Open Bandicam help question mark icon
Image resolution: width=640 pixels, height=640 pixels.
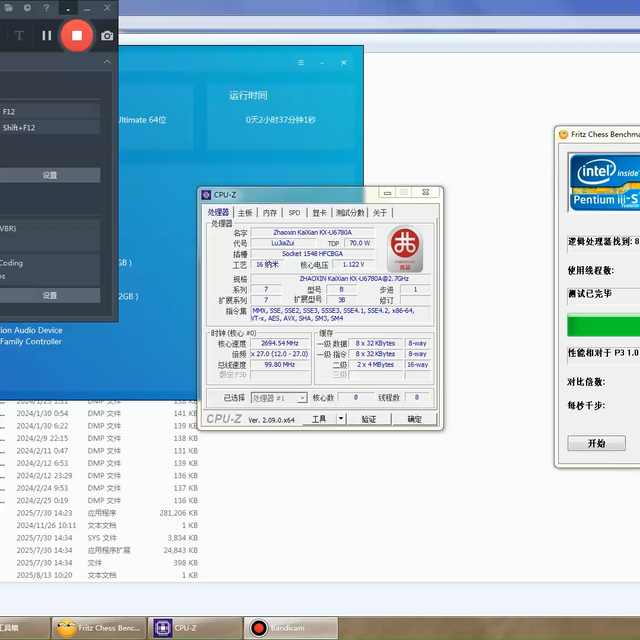46,8
